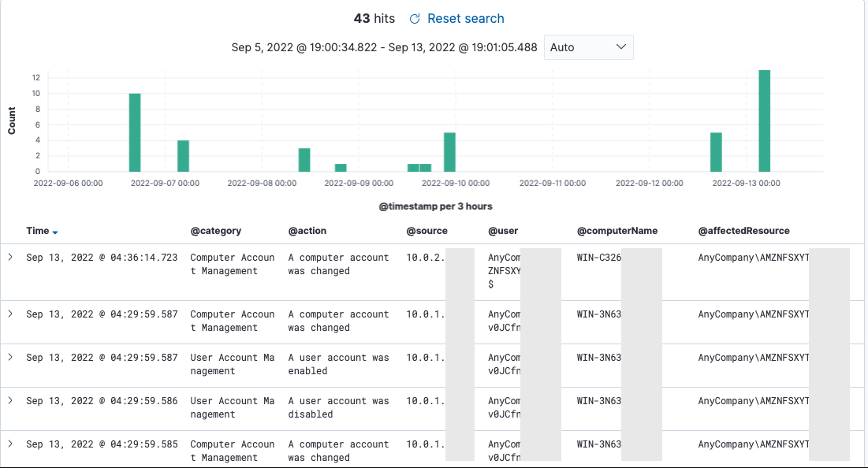Screen dimensions: 868x468
Task: Click the Time column sort arrow
Action: point(55,232)
